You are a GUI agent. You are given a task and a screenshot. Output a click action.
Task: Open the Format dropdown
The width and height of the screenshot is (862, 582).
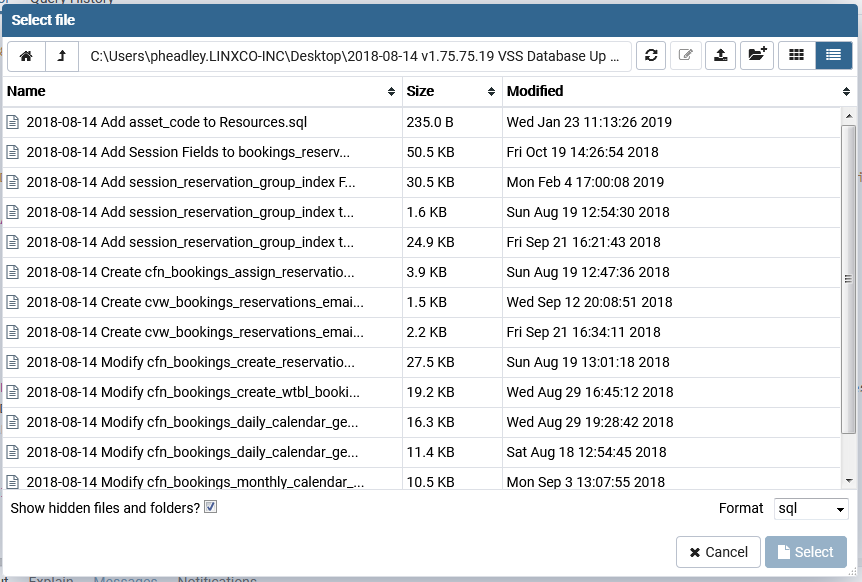click(811, 509)
